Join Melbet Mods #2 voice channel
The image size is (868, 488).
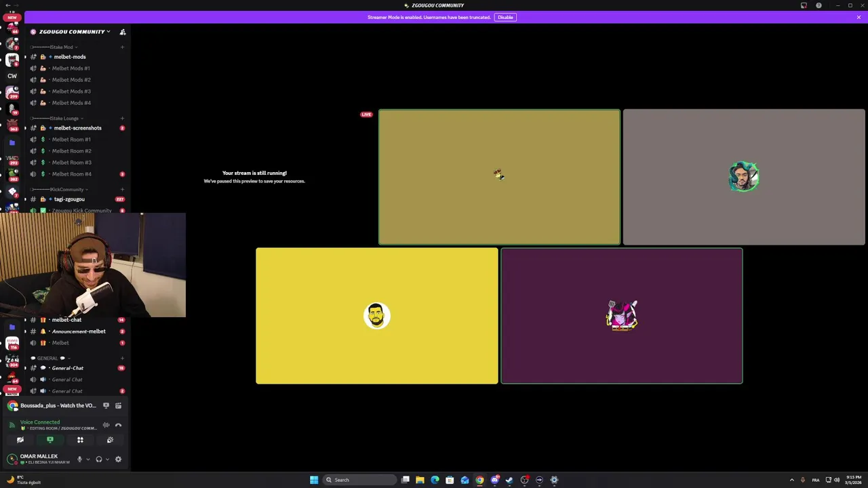[77, 80]
